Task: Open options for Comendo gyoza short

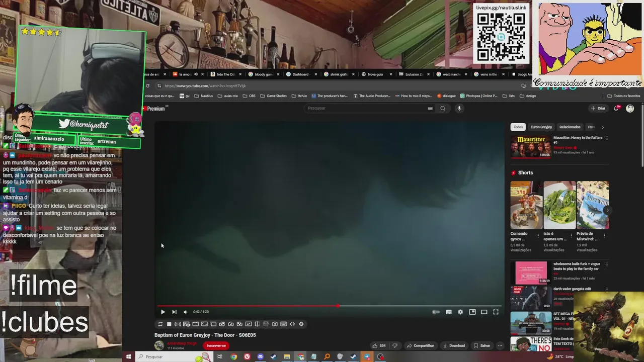Action: (x=538, y=235)
